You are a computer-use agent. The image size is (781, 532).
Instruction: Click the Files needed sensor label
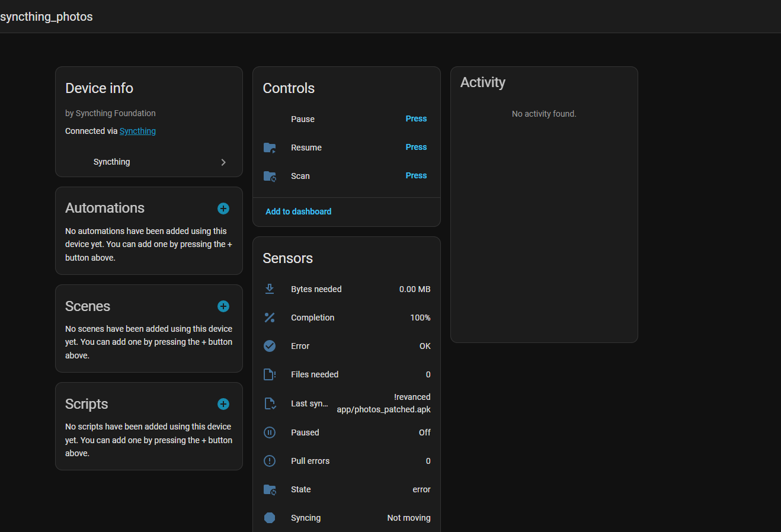[x=315, y=374]
